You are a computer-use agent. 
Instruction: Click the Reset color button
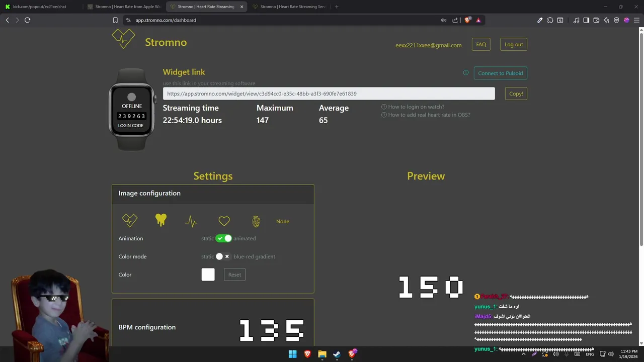234,275
